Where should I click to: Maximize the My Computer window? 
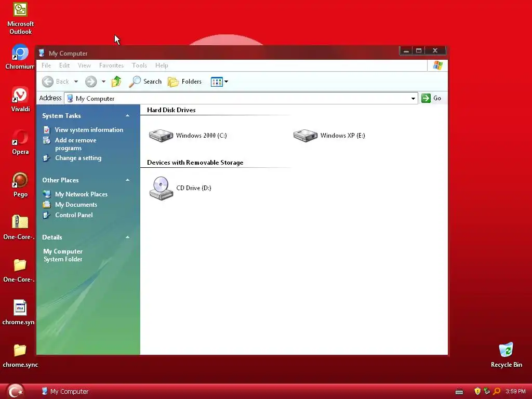pos(419,50)
